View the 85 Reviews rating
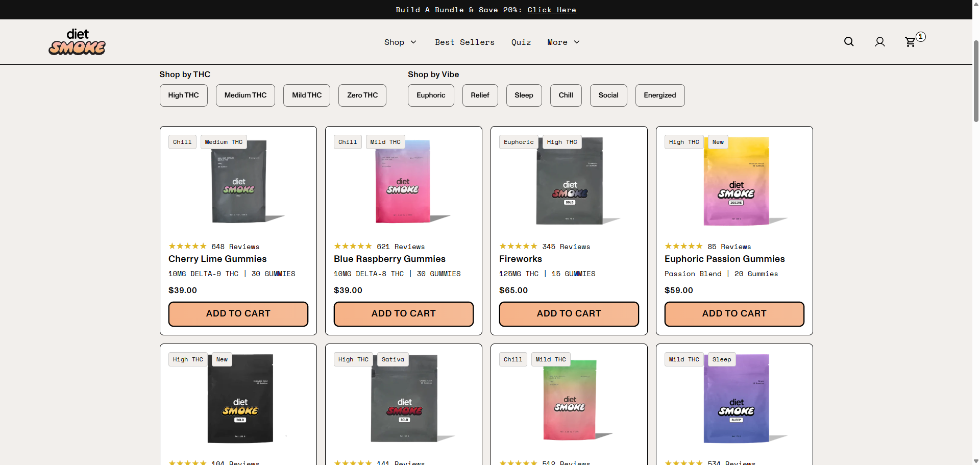The width and height of the screenshot is (980, 465). pos(708,247)
